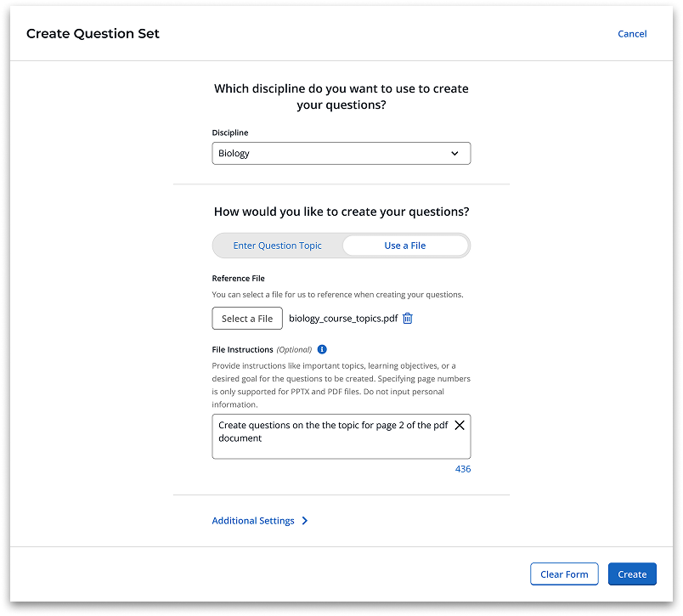Expand Additional Settings section

[253, 521]
